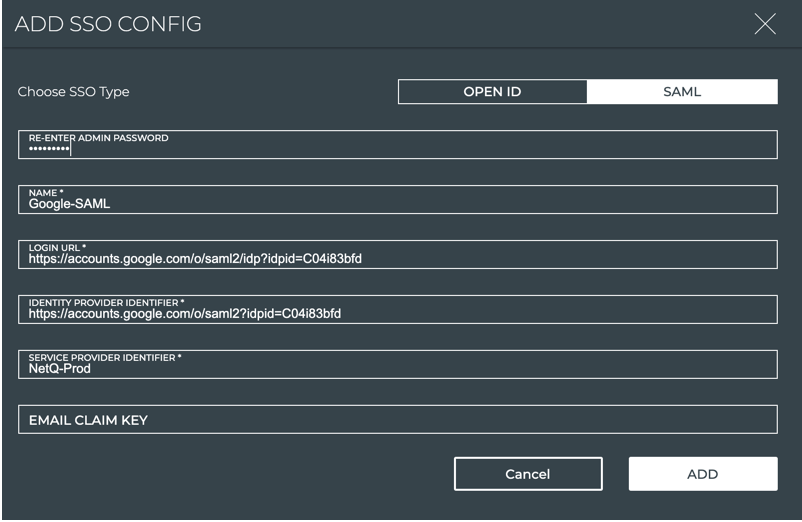This screenshot has width=802, height=522.
Task: Click the saml2/idp login URL text
Action: coord(195,259)
